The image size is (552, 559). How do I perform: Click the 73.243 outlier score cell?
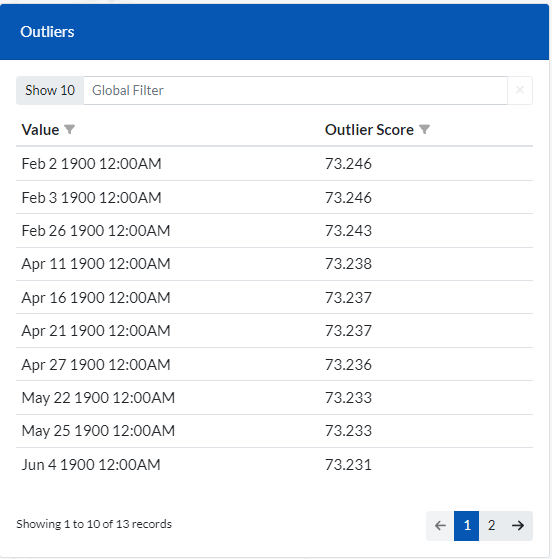(348, 231)
